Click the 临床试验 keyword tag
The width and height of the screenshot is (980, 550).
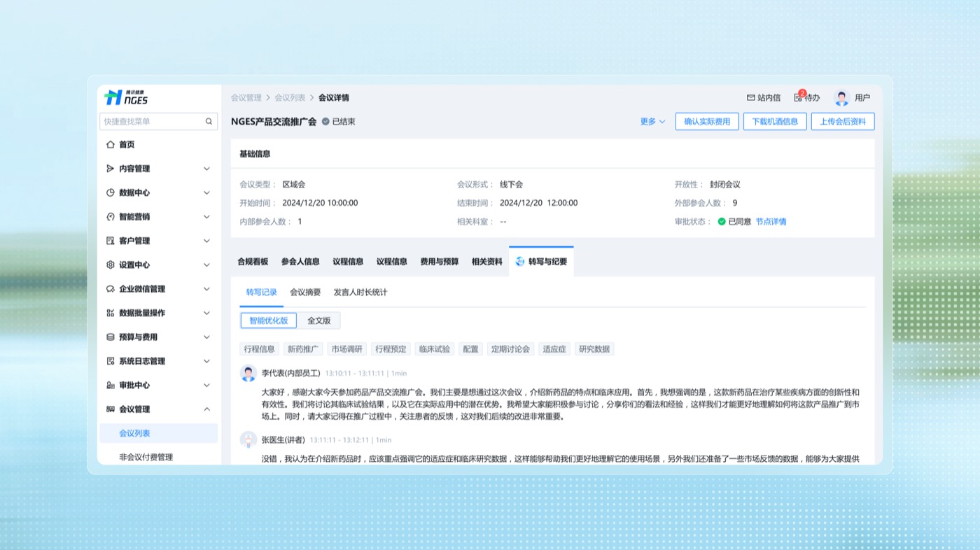click(434, 349)
